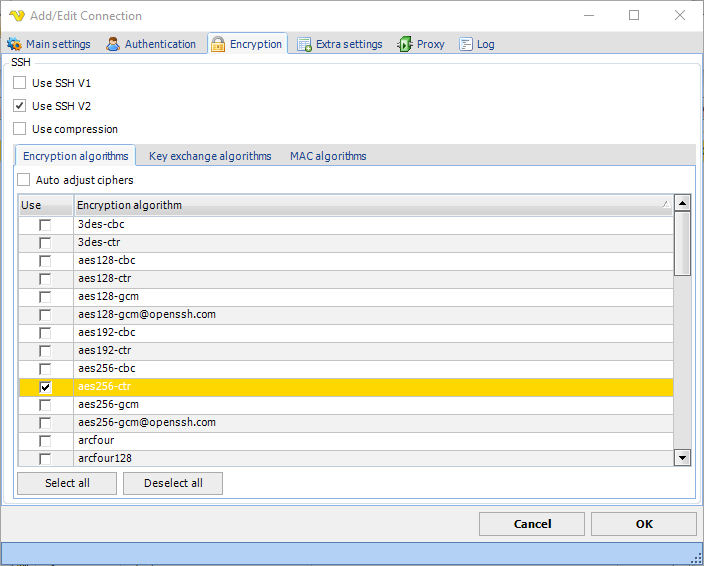The width and height of the screenshot is (704, 566).
Task: Enable the Use SSH V1 checkbox
Action: pos(20,83)
